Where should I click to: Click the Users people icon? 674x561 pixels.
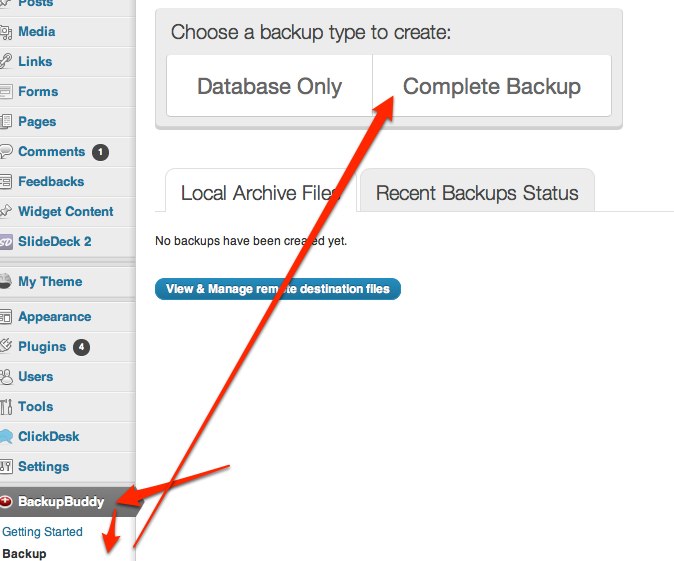tap(6, 377)
